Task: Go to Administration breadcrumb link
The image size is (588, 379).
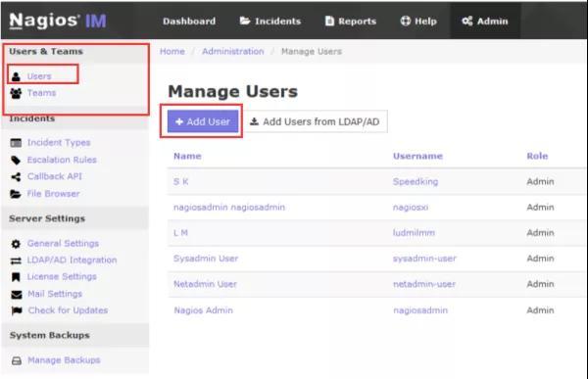Action: coord(233,51)
